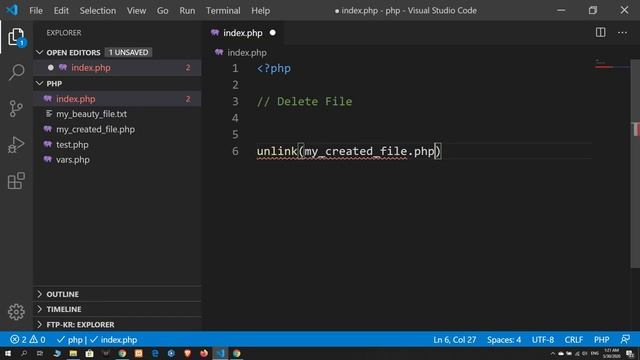Click the VS Code taskbar icon

point(220,353)
